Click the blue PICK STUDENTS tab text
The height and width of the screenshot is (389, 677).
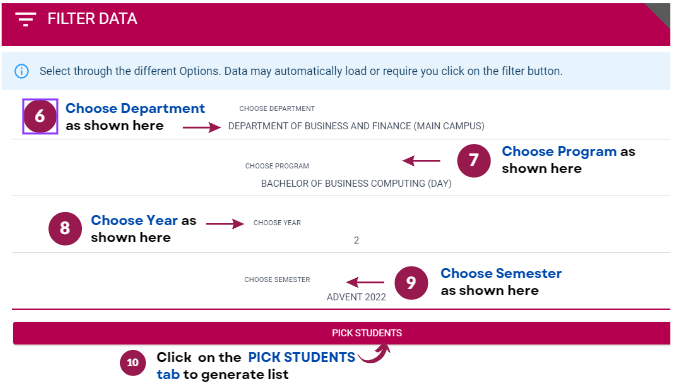(301, 357)
